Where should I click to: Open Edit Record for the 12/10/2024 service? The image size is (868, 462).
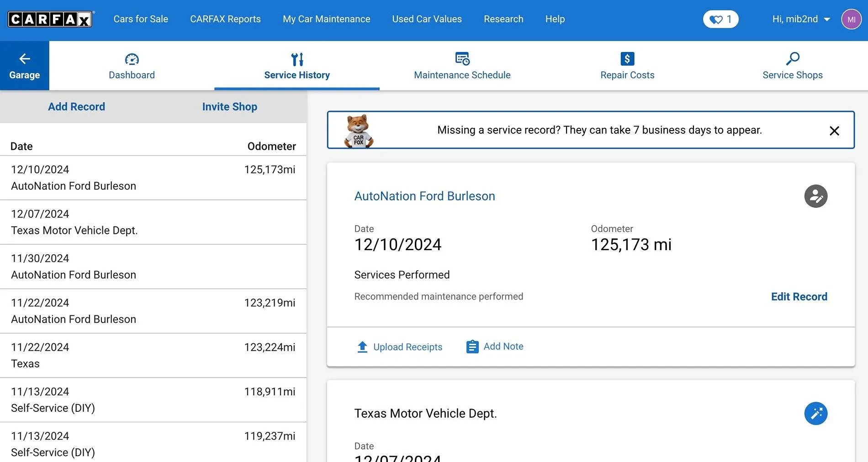click(x=799, y=296)
